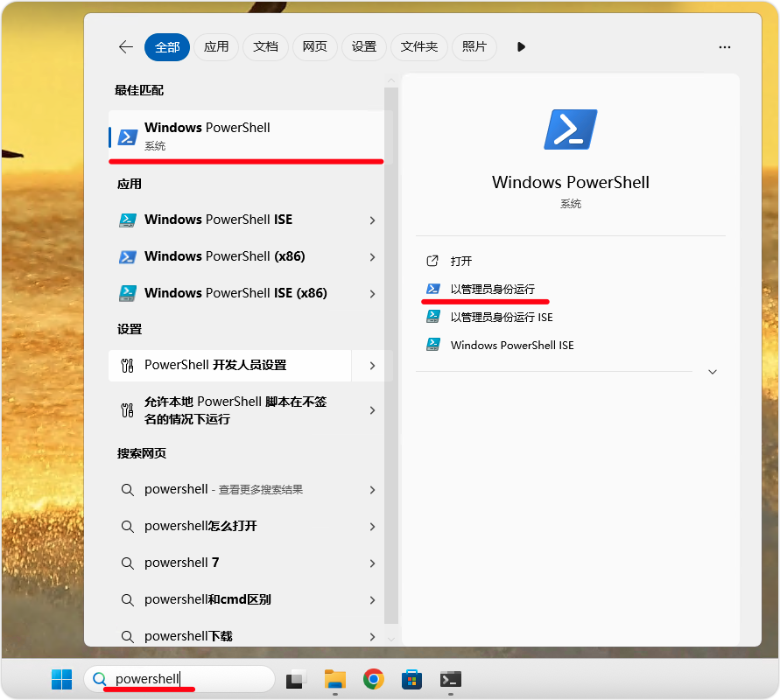
Task: Expand more actions with the down chevron
Action: pyautogui.click(x=713, y=372)
